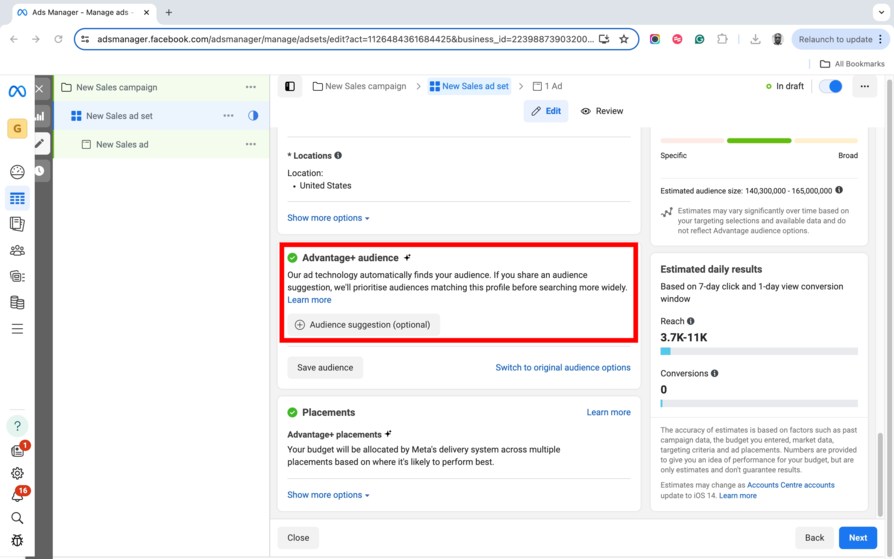Viewport: 894px width, 559px height.
Task: Reload the page
Action: (58, 39)
